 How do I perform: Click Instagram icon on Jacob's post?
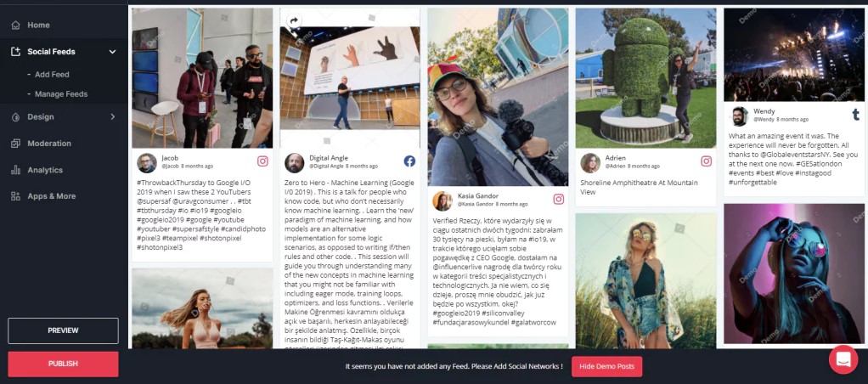click(262, 161)
